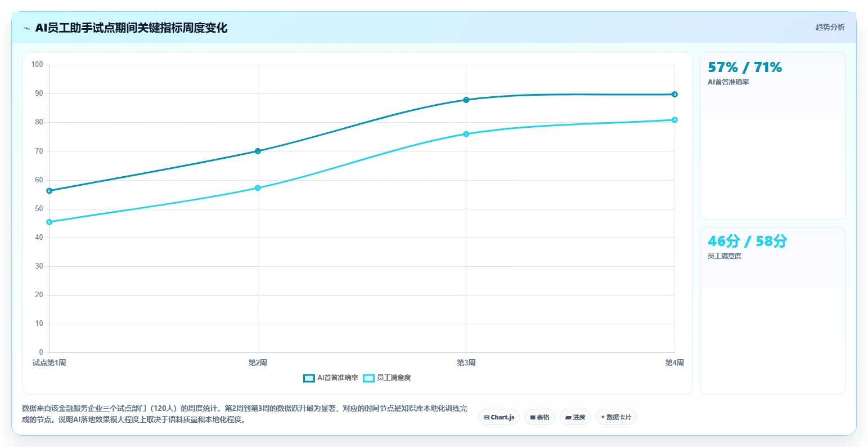Click the satisfaction data point at 第3周
This screenshot has width=868, height=447.
click(466, 134)
